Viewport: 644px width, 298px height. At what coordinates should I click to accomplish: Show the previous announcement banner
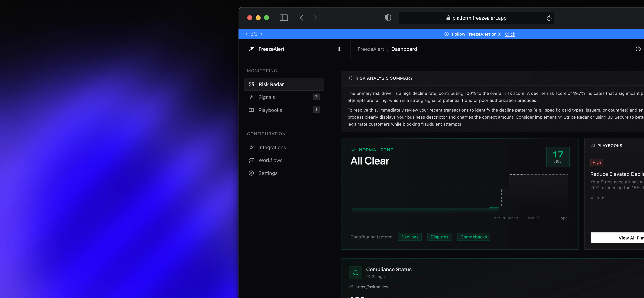click(x=247, y=34)
